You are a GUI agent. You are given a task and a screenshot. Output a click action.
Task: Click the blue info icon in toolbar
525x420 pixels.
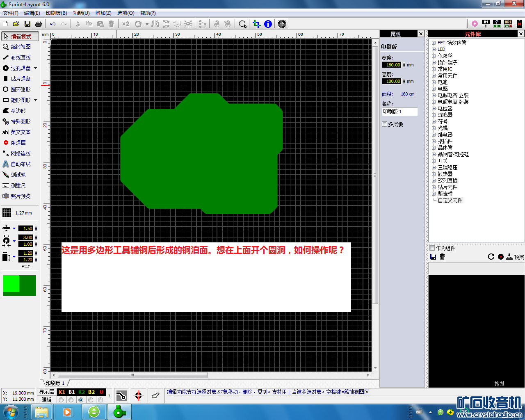[x=268, y=24]
